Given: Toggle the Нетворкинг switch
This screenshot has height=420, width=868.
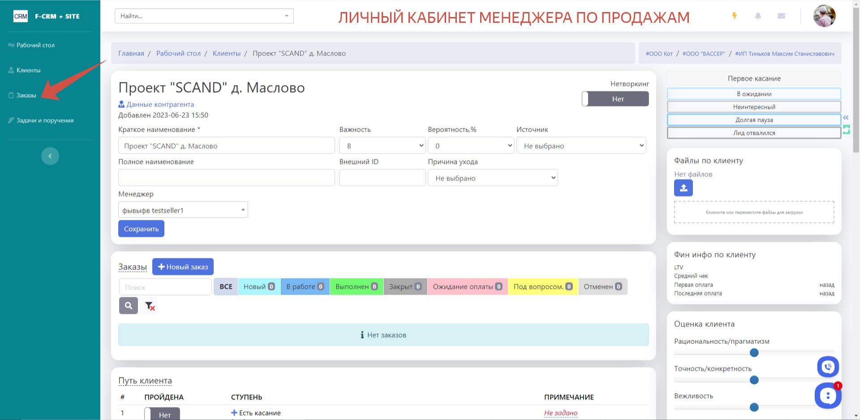Looking at the screenshot, I should [x=615, y=99].
